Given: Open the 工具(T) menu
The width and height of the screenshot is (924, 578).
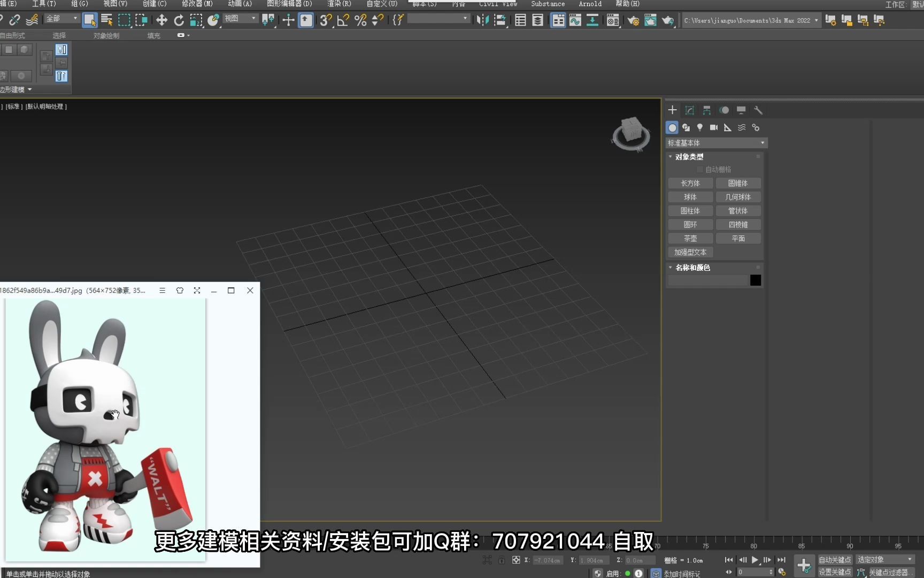Looking at the screenshot, I should [x=44, y=4].
